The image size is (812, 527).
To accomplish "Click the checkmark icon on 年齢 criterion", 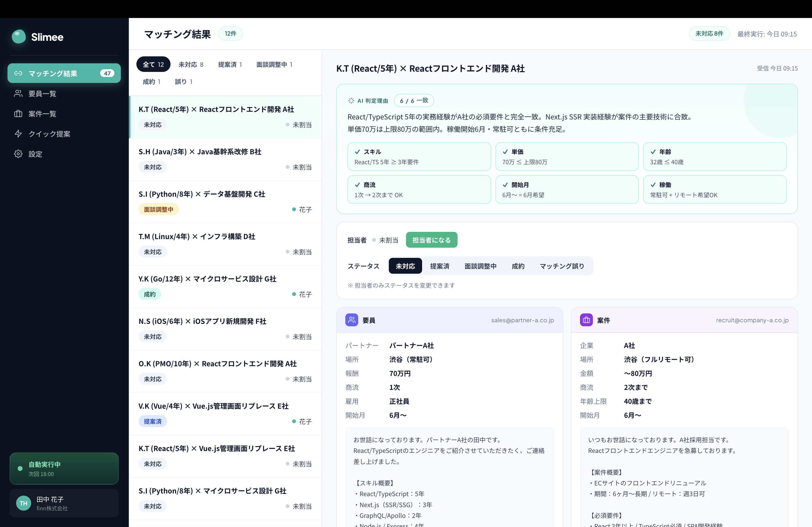I will click(653, 152).
